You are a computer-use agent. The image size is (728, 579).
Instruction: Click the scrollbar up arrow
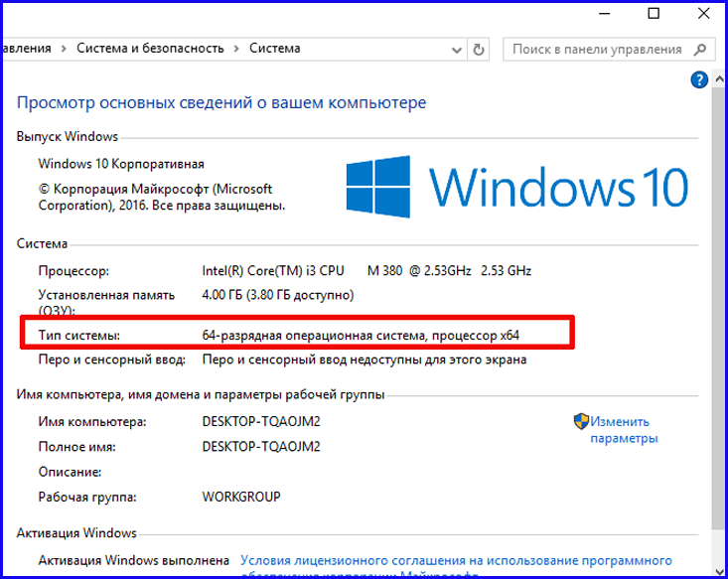[x=719, y=78]
